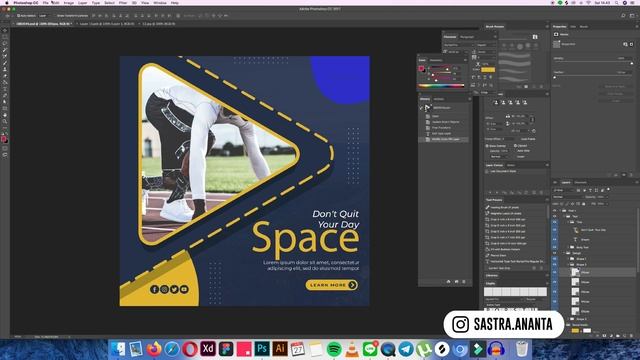Hide the Post 1 group layer
This screenshot has height=360, width=640.
click(x=555, y=211)
